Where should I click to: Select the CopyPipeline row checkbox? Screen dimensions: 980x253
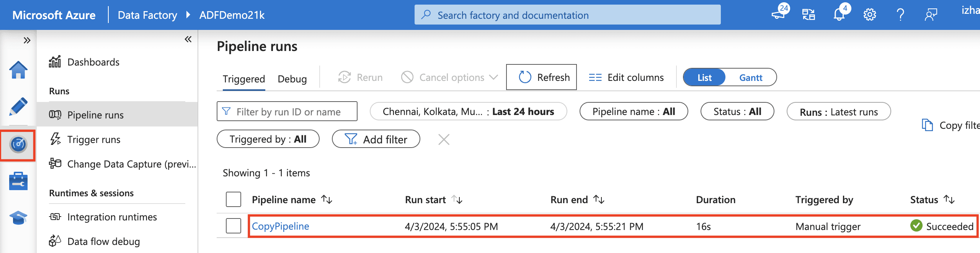pyautogui.click(x=233, y=226)
